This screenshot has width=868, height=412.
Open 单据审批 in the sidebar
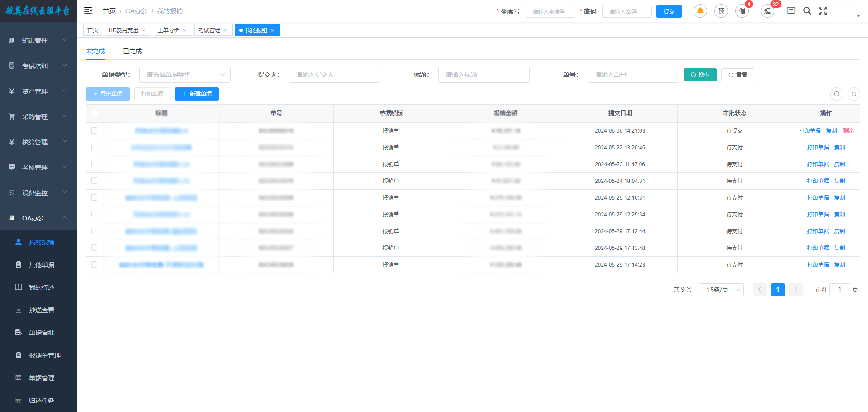tap(41, 333)
